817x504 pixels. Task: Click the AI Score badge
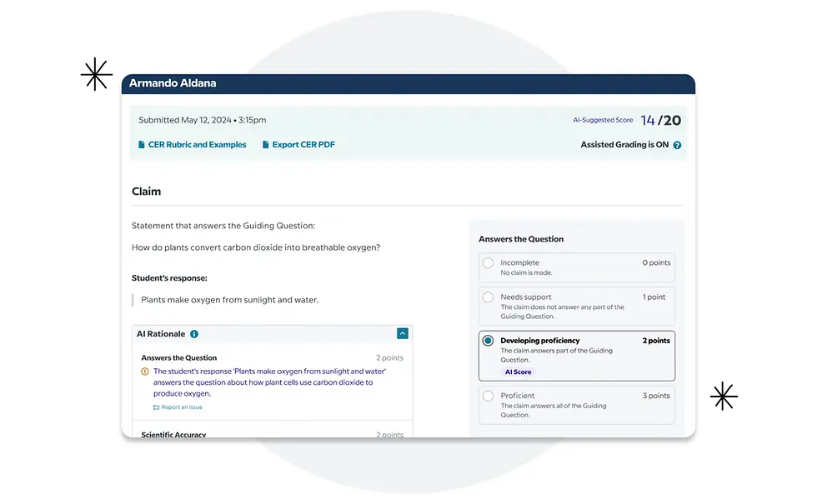[518, 372]
